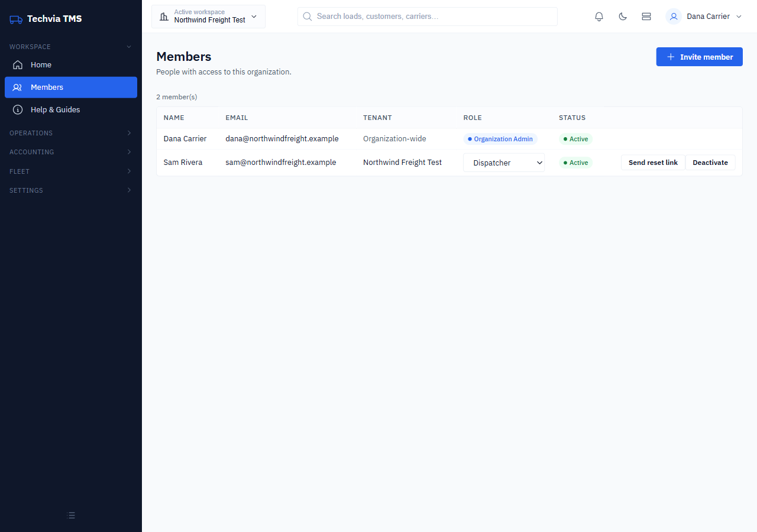The height and width of the screenshot is (532, 757).
Task: Open the Active workspace dropdown
Action: pyautogui.click(x=208, y=17)
